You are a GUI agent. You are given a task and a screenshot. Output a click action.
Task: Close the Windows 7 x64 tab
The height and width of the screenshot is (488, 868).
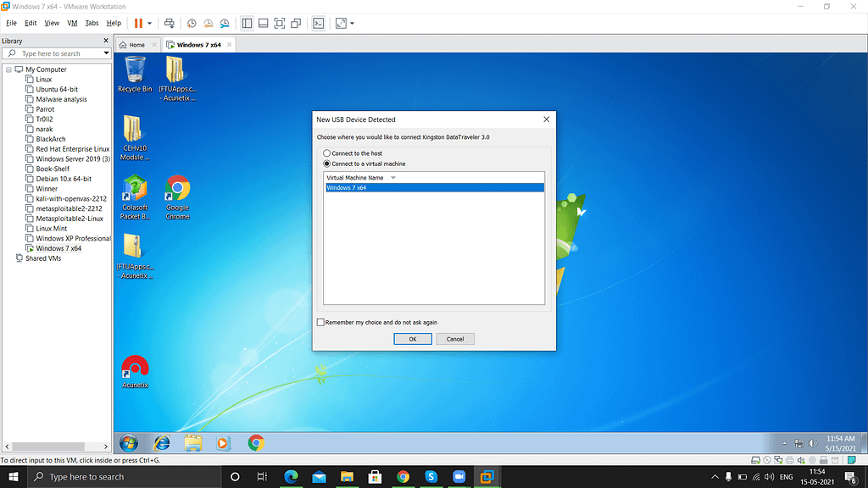tap(229, 45)
